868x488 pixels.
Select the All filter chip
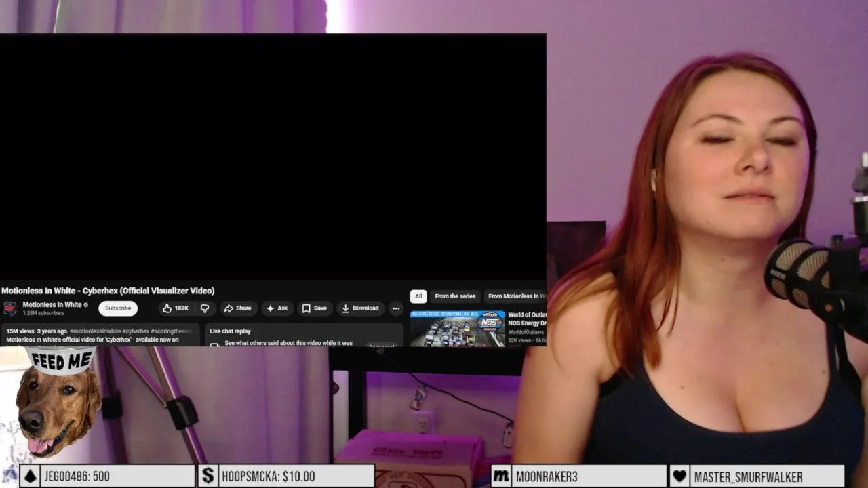click(x=418, y=296)
